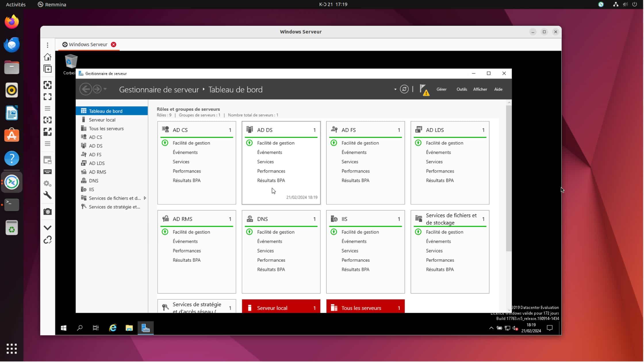Open the Gérer menu
The height and width of the screenshot is (362, 644).
pos(442,89)
